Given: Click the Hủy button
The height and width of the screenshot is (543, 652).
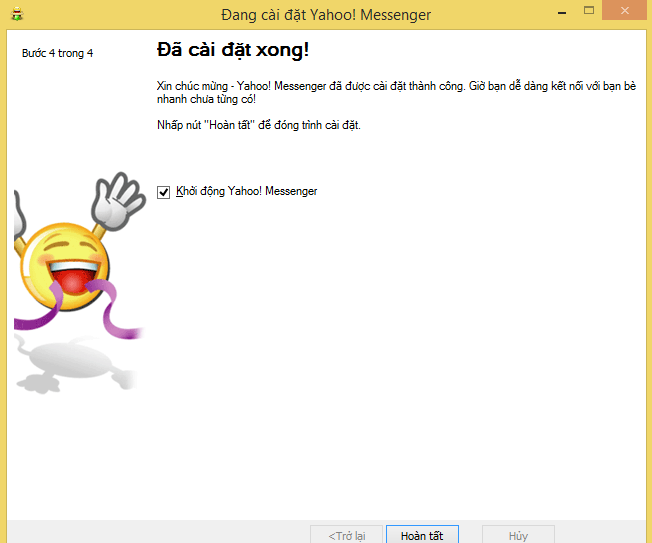Looking at the screenshot, I should pos(518,535).
